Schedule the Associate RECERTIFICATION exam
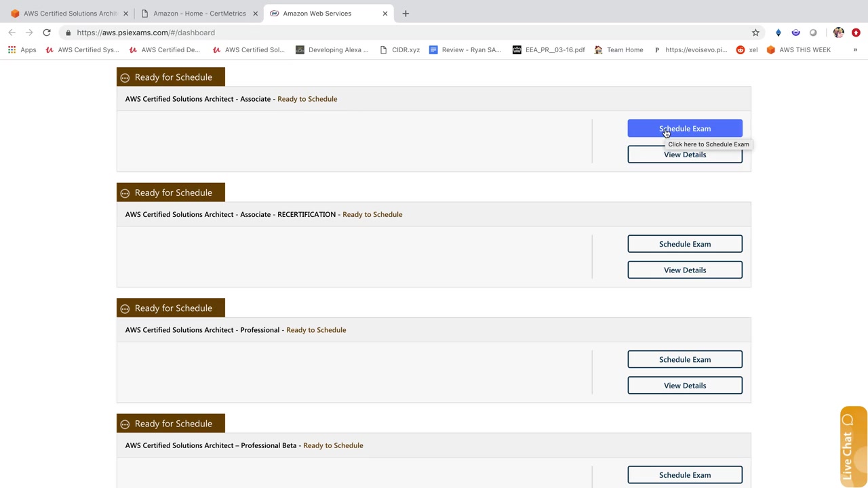868x488 pixels. [x=685, y=244]
